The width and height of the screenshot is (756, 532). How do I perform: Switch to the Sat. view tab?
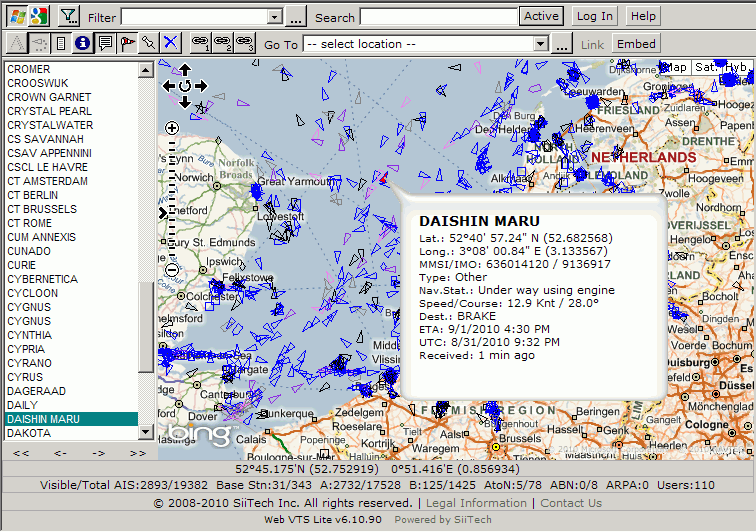click(x=706, y=68)
